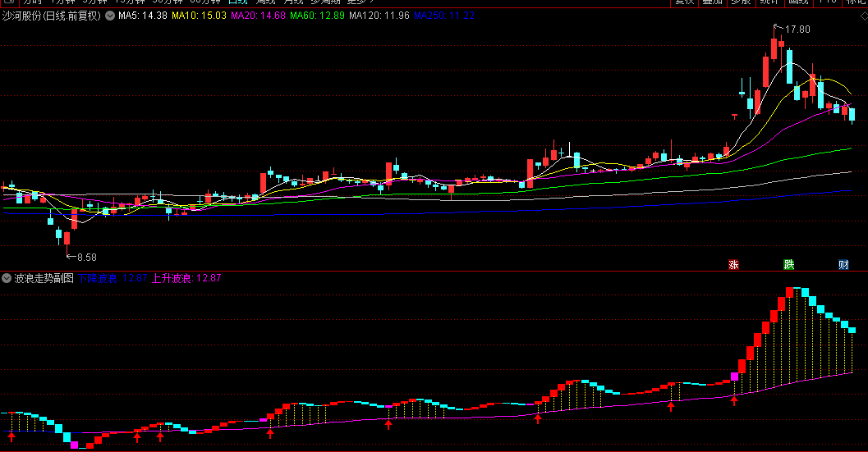Screen dimensions: 868x452
Task: Click the magenta MA20: 14.68 label
Action: [x=258, y=16]
